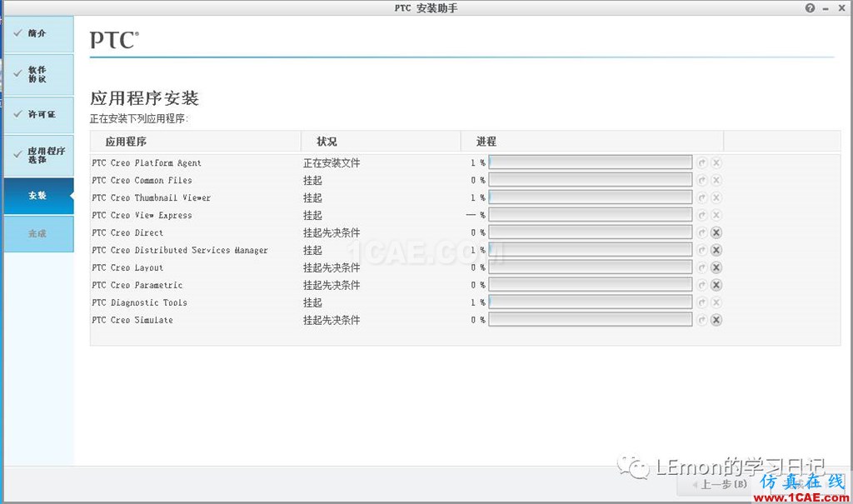Click the Creo Simulate progress bar
Viewport: 853px width, 504px height.
[x=591, y=319]
